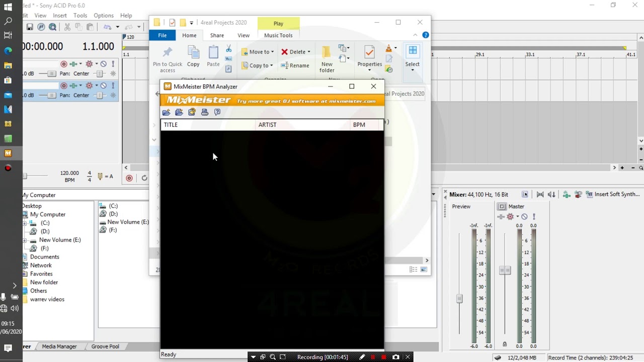Click the refresh folder icon in MixMeister

point(192,112)
